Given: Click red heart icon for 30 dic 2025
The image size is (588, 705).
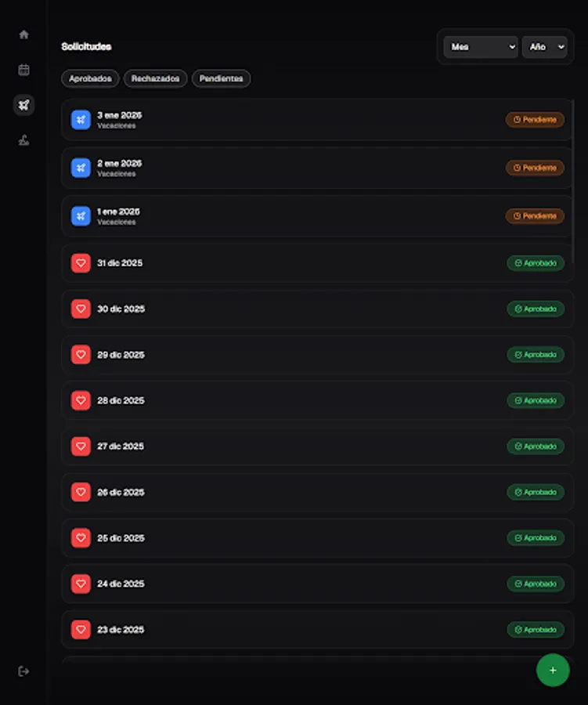Looking at the screenshot, I should 81,309.
